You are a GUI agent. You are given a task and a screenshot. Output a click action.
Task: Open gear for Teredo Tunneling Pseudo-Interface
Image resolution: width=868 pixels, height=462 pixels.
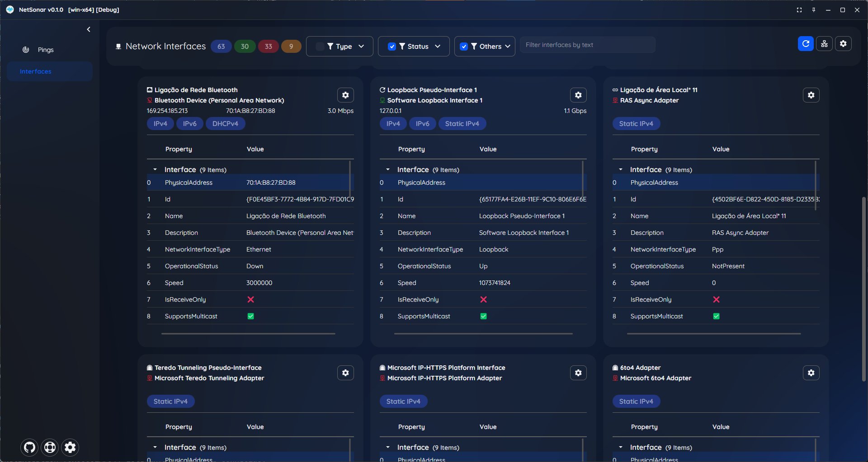pos(345,373)
